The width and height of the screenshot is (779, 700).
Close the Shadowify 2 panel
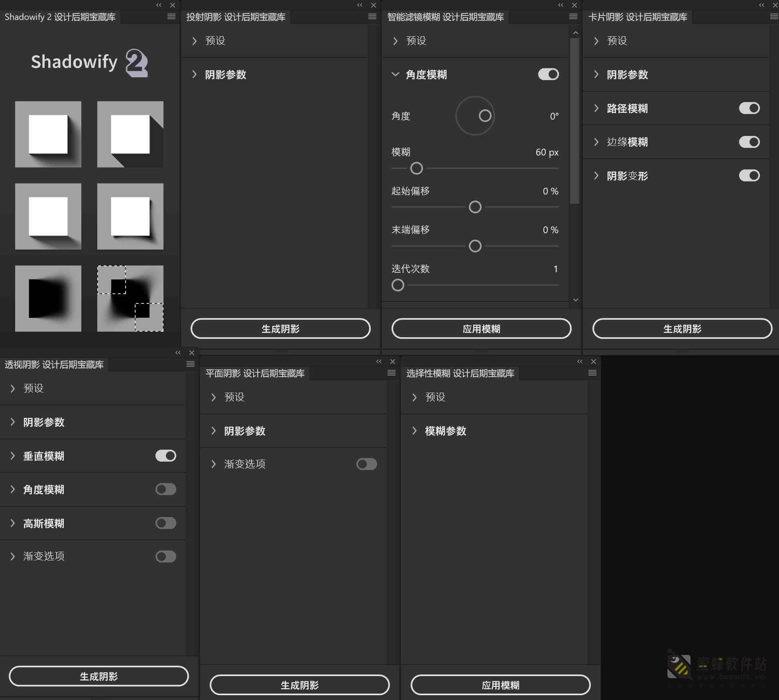coord(173,5)
